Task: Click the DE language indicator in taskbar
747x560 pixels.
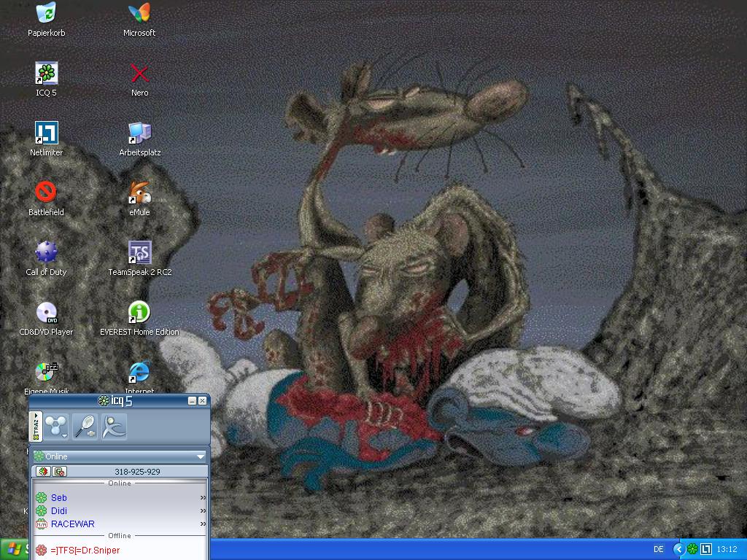Action: (659, 550)
